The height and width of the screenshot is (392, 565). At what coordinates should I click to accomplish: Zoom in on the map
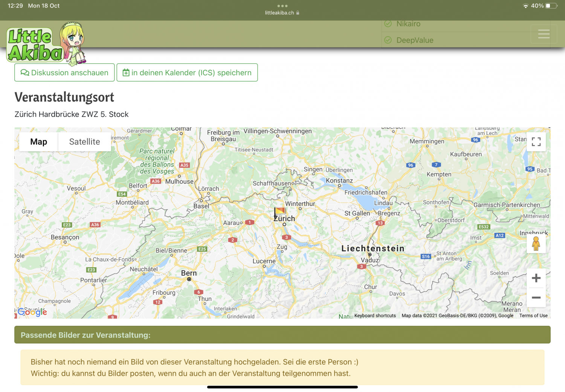[536, 278]
